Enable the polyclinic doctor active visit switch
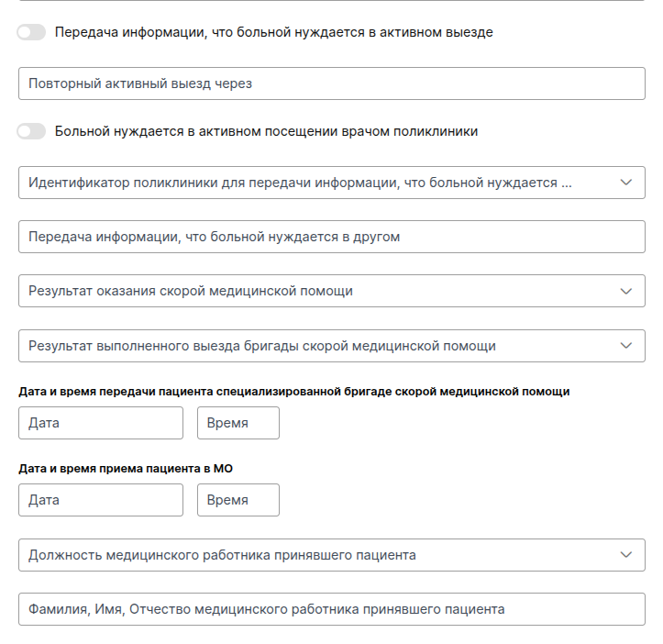Image resolution: width=663 pixels, height=644 pixels. (31, 131)
